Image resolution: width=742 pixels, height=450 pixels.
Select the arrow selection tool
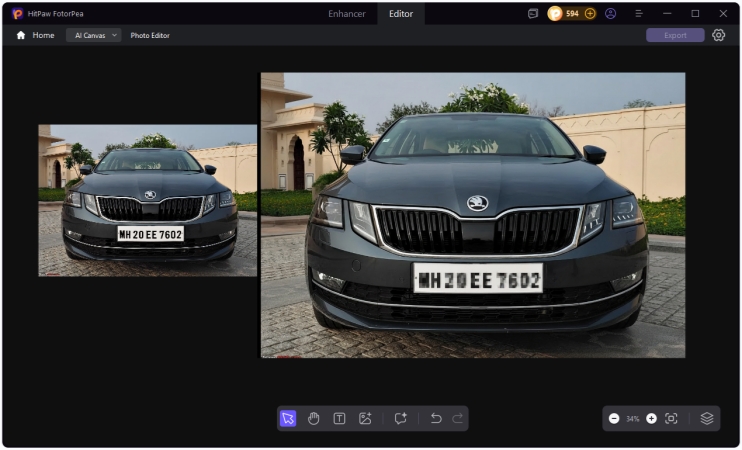pos(288,418)
